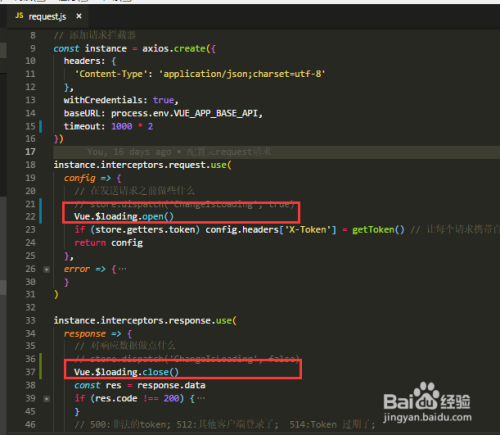The image size is (500, 435).
Task: Click the ellipsis after res.code !== 200
Action: coord(201,398)
